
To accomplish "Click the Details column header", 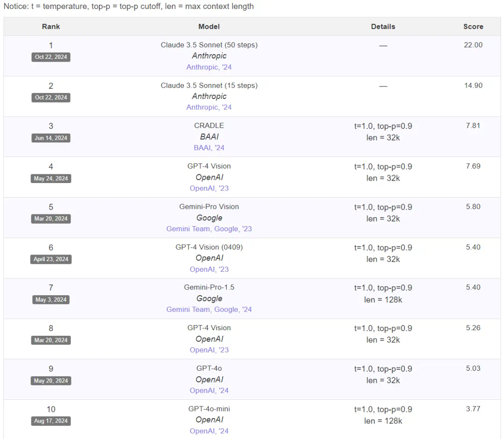I will (x=383, y=27).
